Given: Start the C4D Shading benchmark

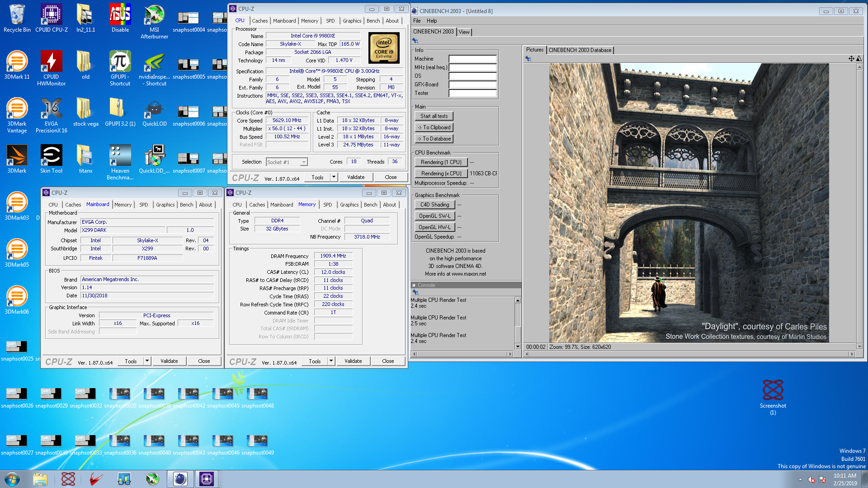Looking at the screenshot, I should (x=434, y=205).
